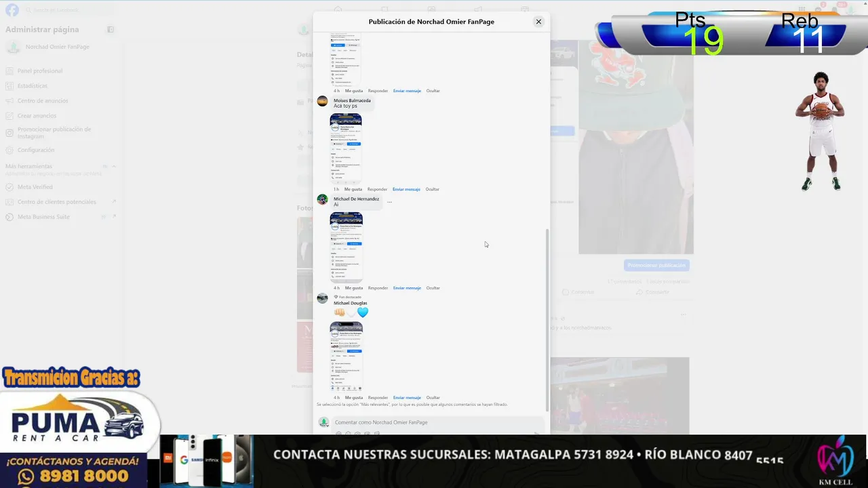This screenshot has height=488, width=868.
Task: Open Centro de anuncios in the sidebar
Action: tap(43, 101)
